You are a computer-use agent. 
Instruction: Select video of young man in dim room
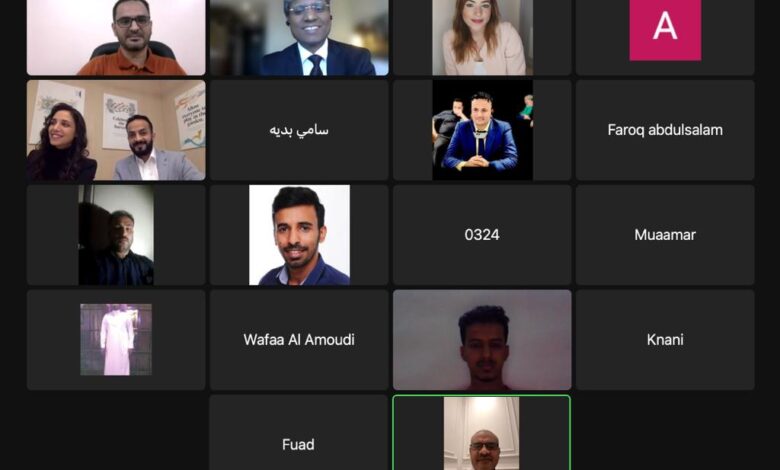(482, 340)
